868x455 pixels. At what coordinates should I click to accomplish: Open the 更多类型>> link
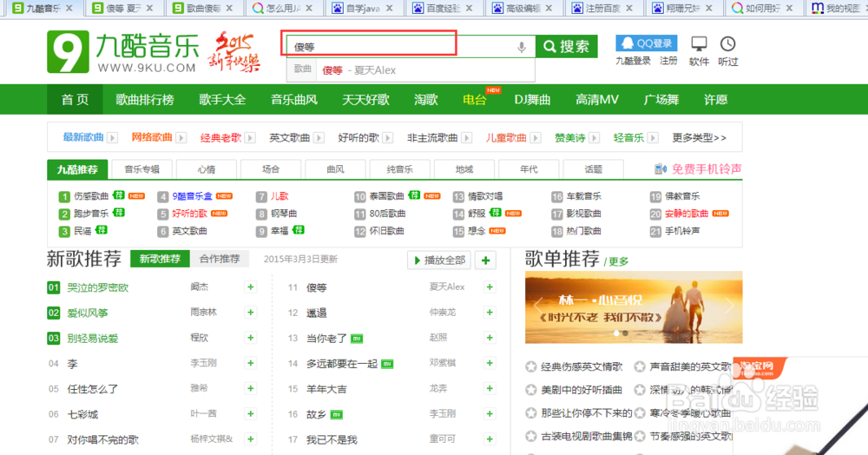(699, 138)
